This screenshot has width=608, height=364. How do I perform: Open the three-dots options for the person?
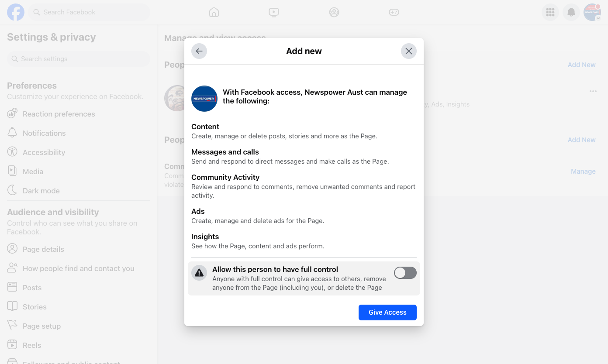(x=593, y=91)
